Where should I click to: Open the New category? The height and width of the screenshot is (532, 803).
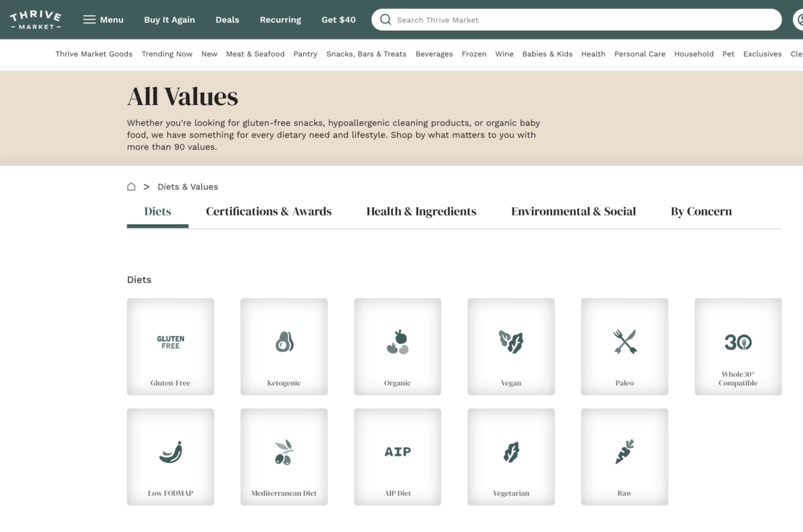[x=209, y=54]
